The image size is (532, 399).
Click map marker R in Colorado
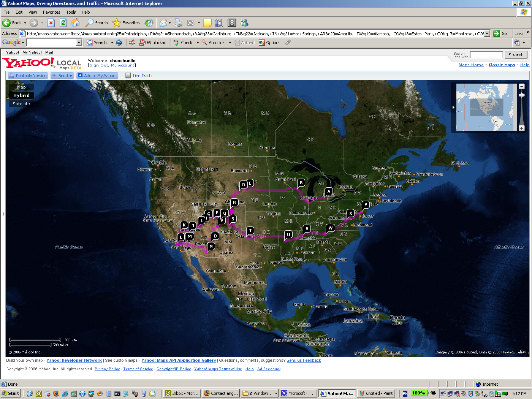pyautogui.click(x=234, y=203)
